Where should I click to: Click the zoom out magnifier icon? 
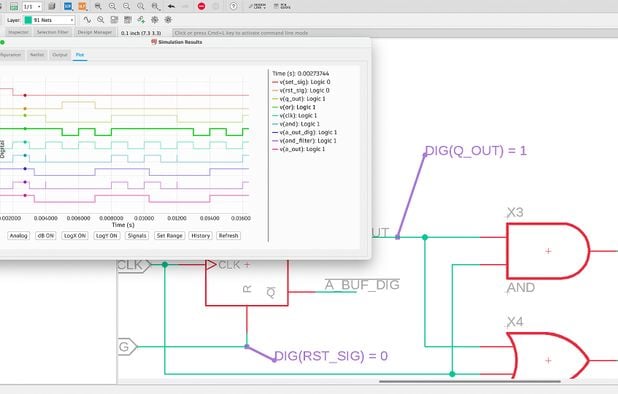pos(127,6)
